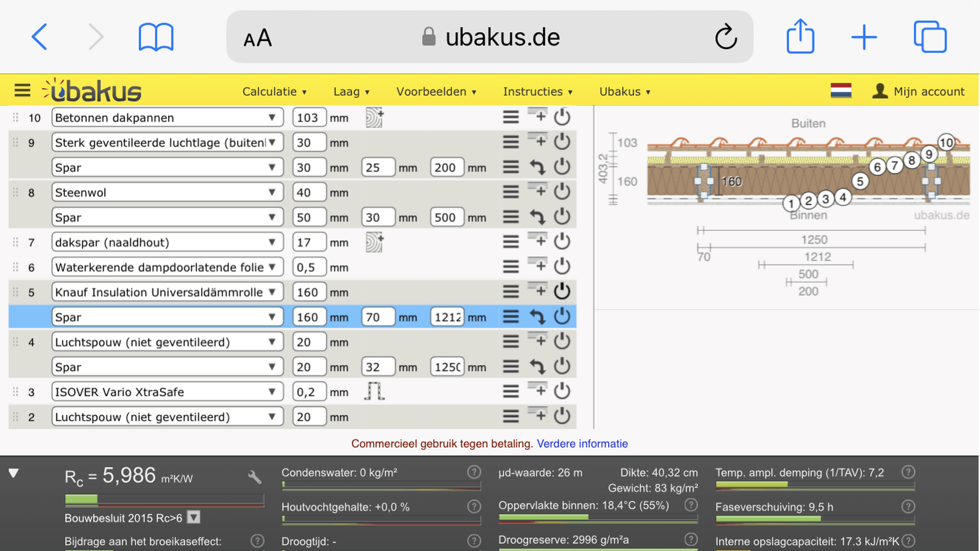This screenshot has width=980, height=551.
Task: Collapse results panel with triangle
Action: 14,473
